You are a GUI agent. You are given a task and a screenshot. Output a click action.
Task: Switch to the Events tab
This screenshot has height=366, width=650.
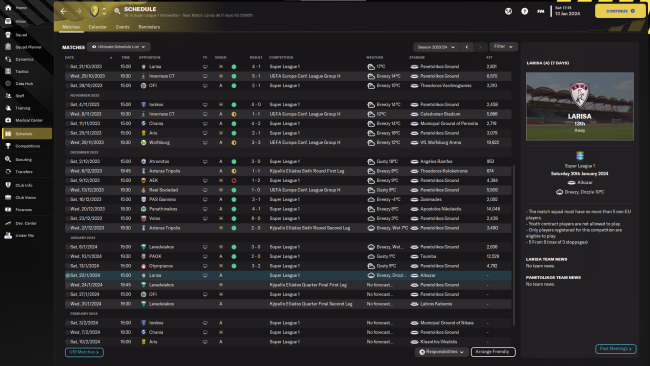tap(122, 27)
